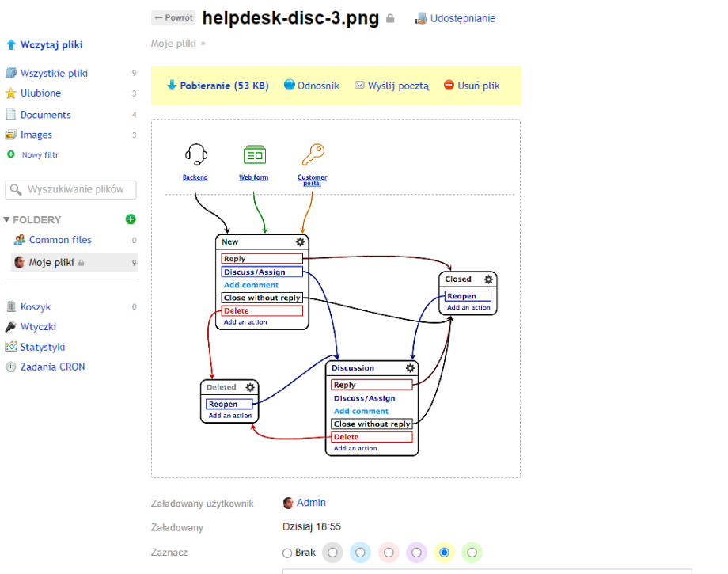Screen dimensions: 728x574
Task: Click the lock icon beside the file title
Action: pyautogui.click(x=390, y=19)
